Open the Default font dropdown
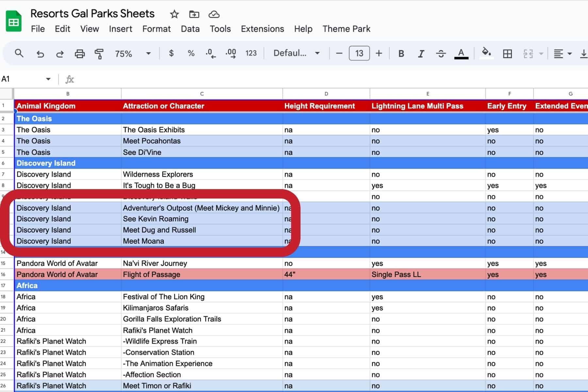588x392 pixels. tap(297, 53)
